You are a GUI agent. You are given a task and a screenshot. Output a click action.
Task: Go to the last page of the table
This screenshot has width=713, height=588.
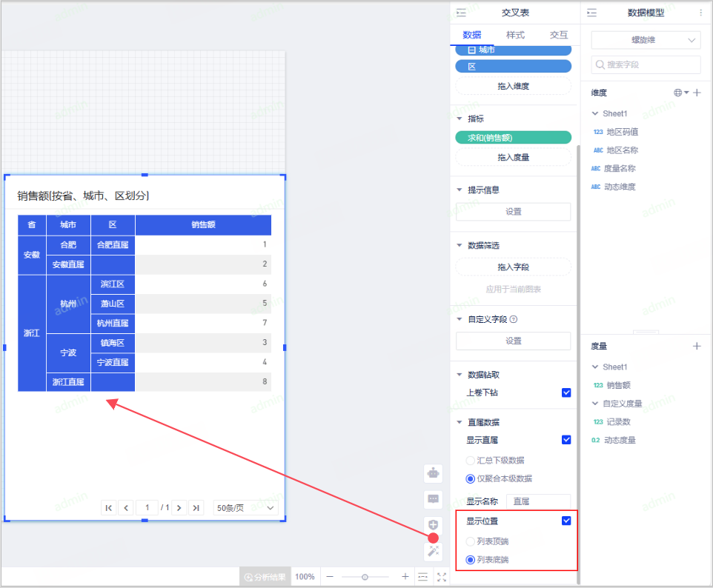pos(196,507)
